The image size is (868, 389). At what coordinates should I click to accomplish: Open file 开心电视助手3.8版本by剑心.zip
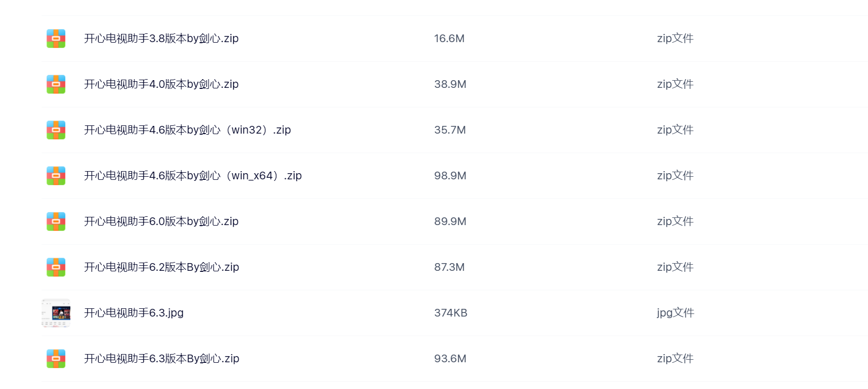(x=161, y=39)
